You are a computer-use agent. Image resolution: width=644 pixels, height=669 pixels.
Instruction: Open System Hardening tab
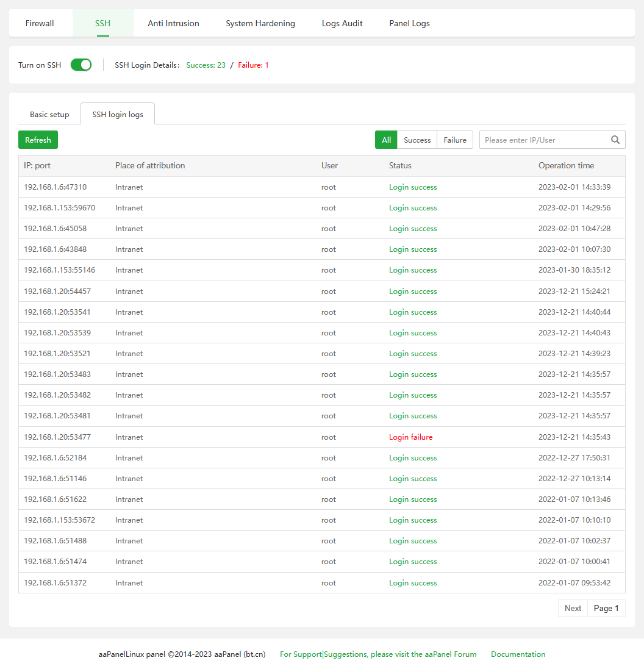(260, 24)
